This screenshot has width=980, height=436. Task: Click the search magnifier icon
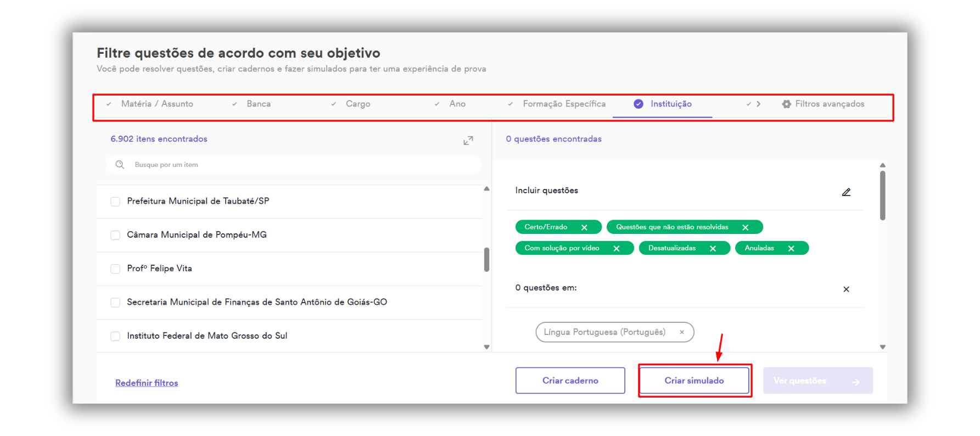(120, 165)
